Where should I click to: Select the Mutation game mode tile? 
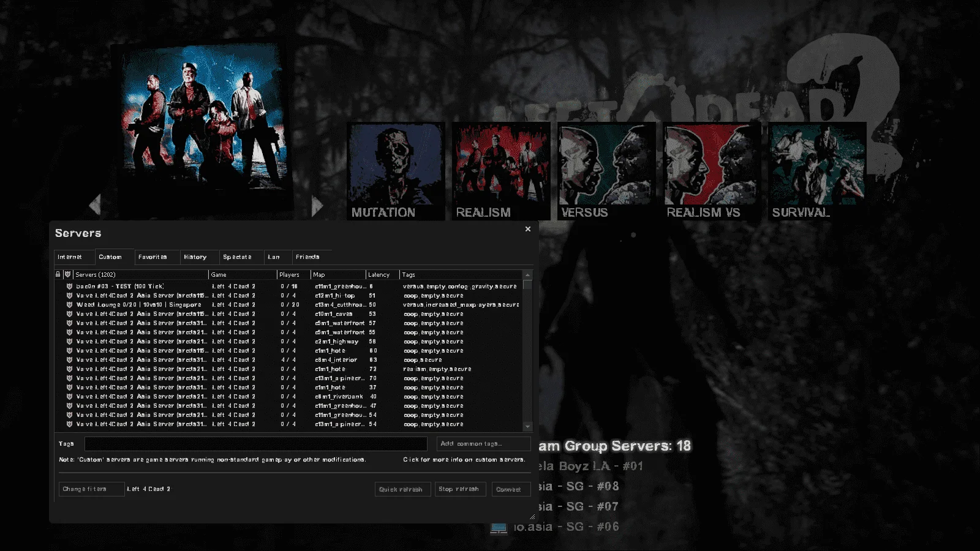(396, 171)
